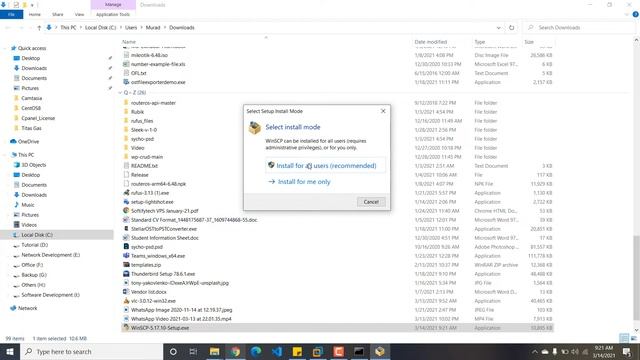
Task: Open the address bar history dropdown
Action: (498, 28)
